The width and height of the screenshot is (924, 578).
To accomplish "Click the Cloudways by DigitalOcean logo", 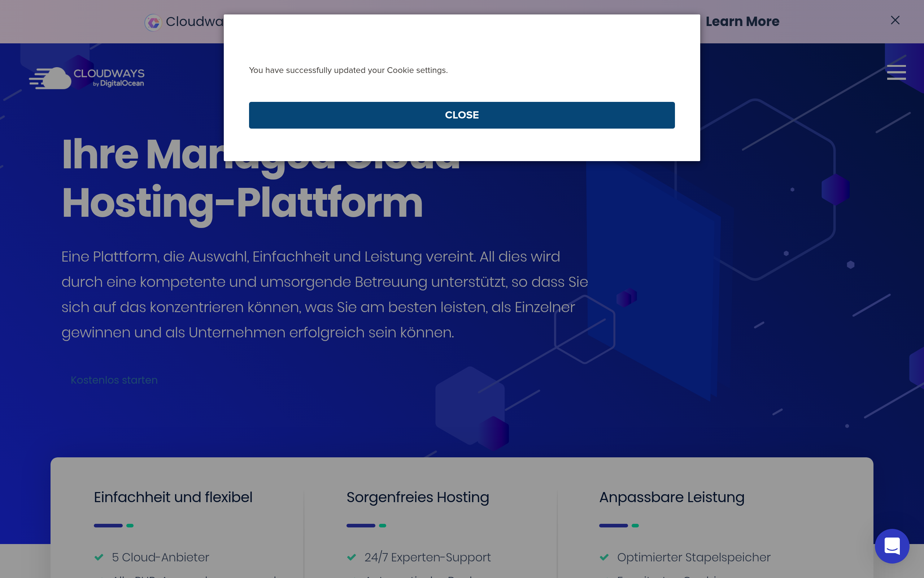I will 87,78.
